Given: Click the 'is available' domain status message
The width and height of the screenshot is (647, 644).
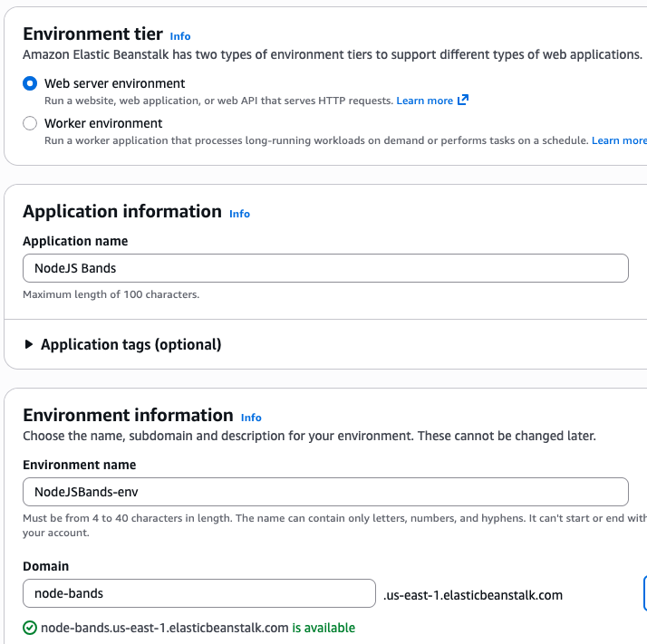Looking at the screenshot, I should pos(323,628).
